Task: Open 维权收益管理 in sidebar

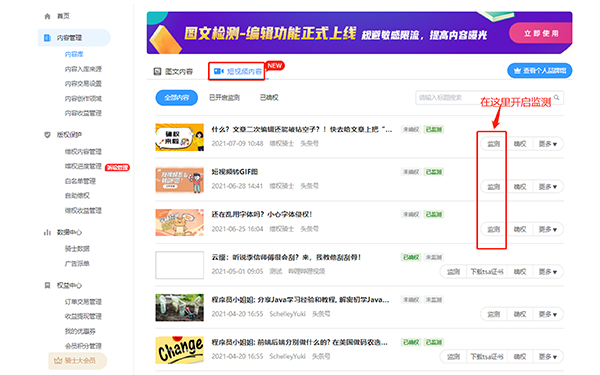Action: 83,210
